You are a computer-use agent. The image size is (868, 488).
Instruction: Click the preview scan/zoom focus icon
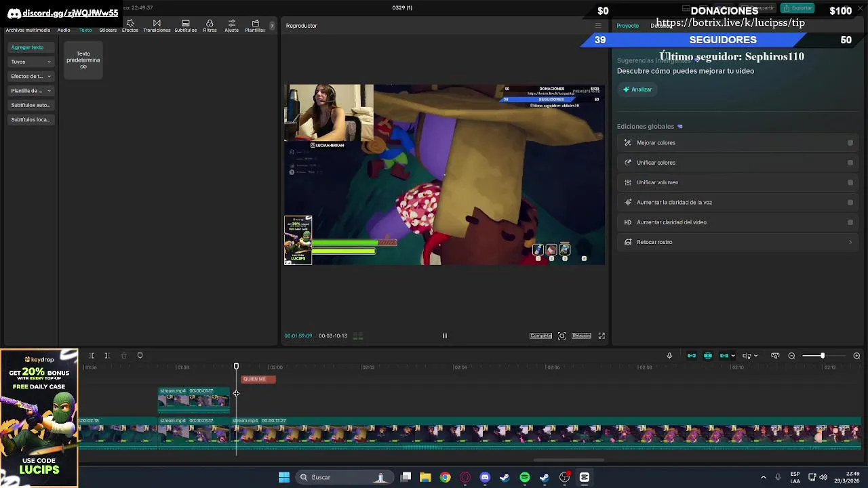point(561,335)
